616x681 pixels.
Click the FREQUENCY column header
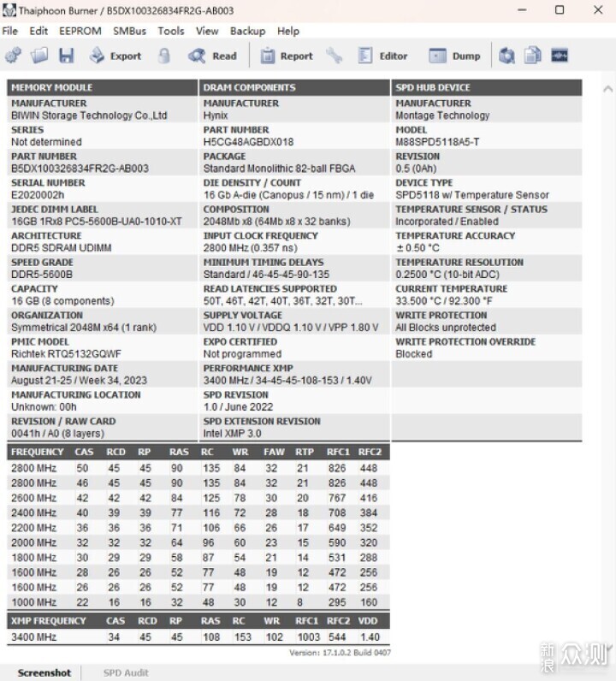click(38, 452)
